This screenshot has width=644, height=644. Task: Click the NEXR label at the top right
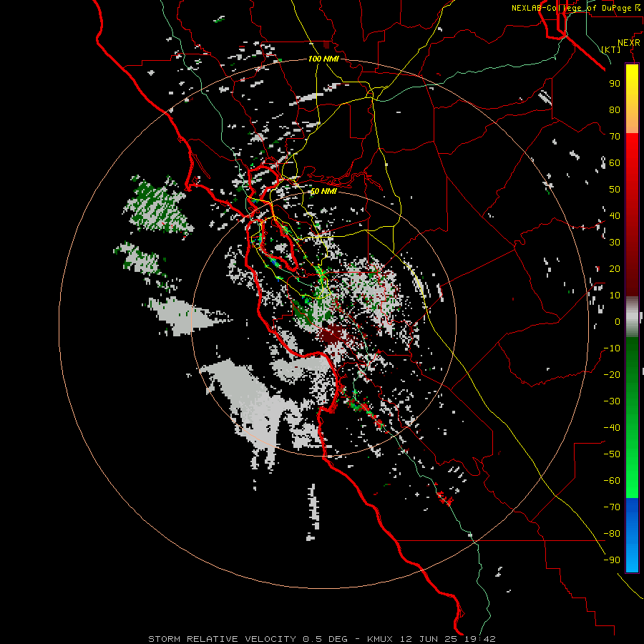[628, 43]
